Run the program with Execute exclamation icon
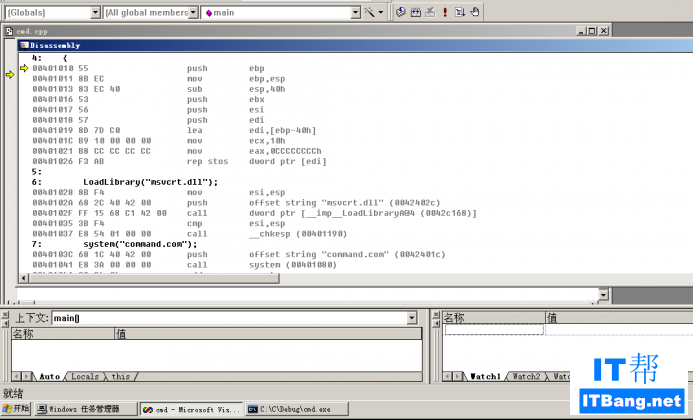 [445, 12]
